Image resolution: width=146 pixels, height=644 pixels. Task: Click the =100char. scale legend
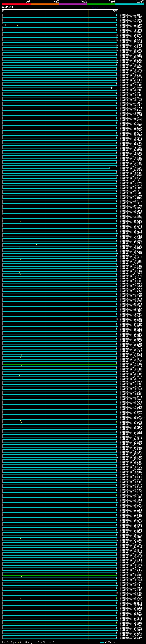(109, 642)
